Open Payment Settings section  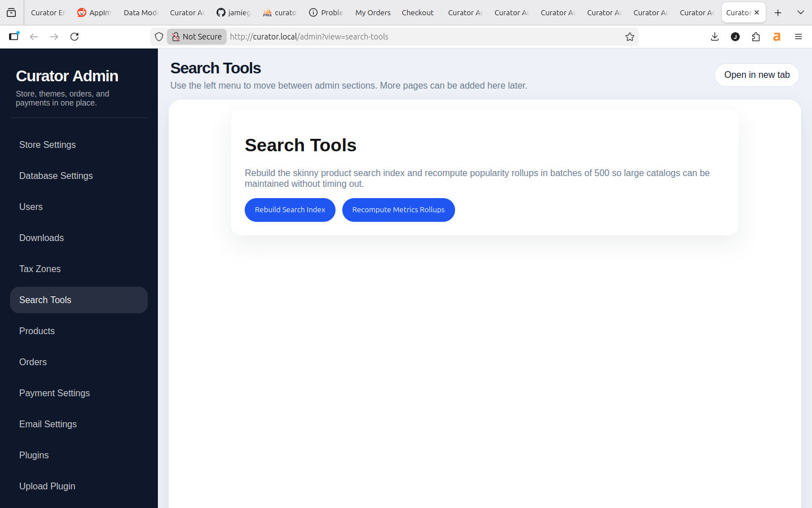tap(79, 393)
